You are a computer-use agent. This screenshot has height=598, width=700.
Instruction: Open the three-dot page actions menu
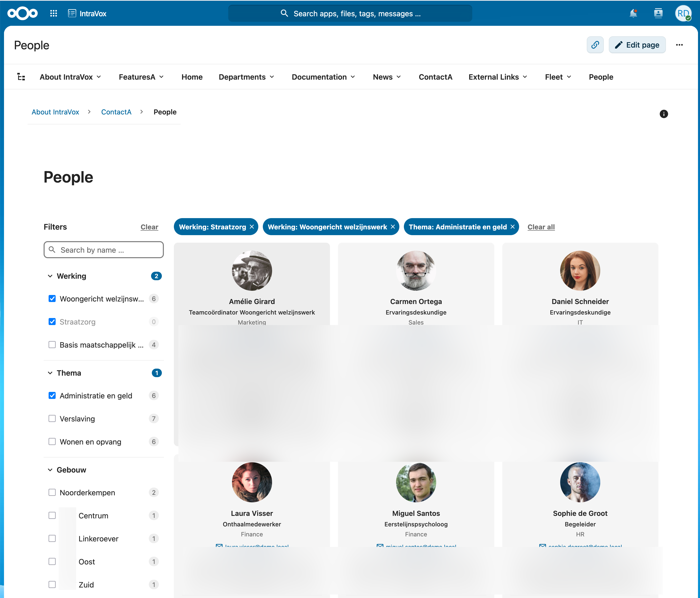(x=679, y=45)
